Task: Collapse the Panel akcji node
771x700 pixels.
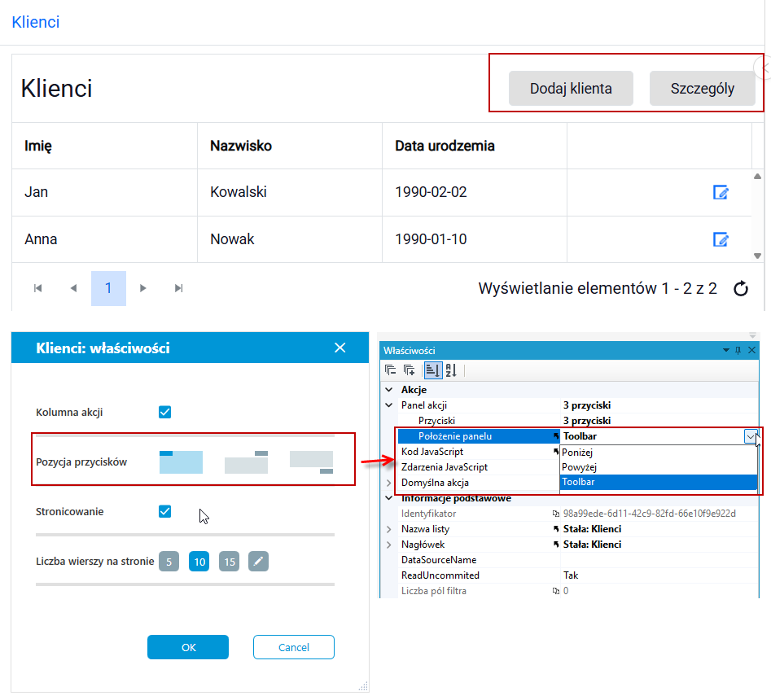Action: 389,405
